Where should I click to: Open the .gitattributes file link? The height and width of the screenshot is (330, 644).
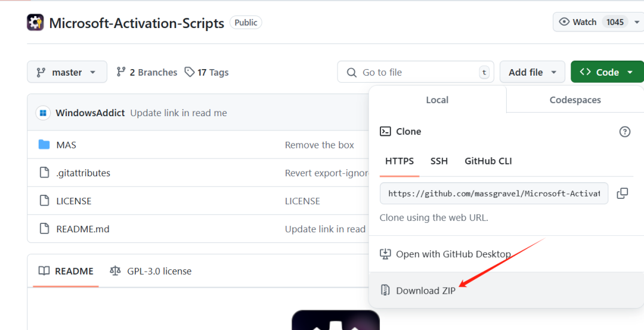pyautogui.click(x=83, y=173)
